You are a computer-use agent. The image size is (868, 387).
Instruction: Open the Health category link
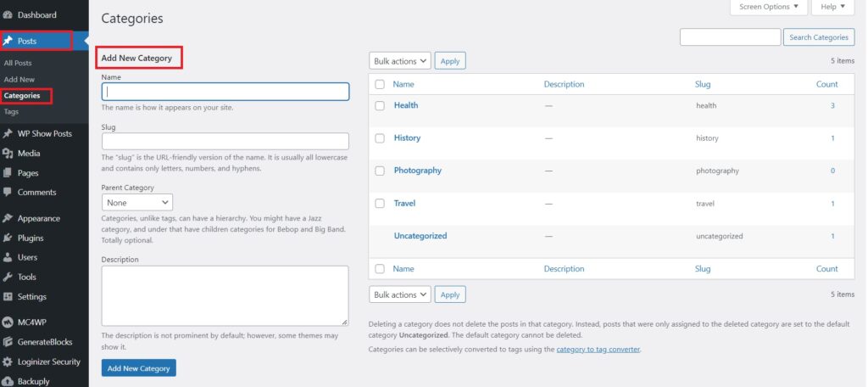coord(406,104)
